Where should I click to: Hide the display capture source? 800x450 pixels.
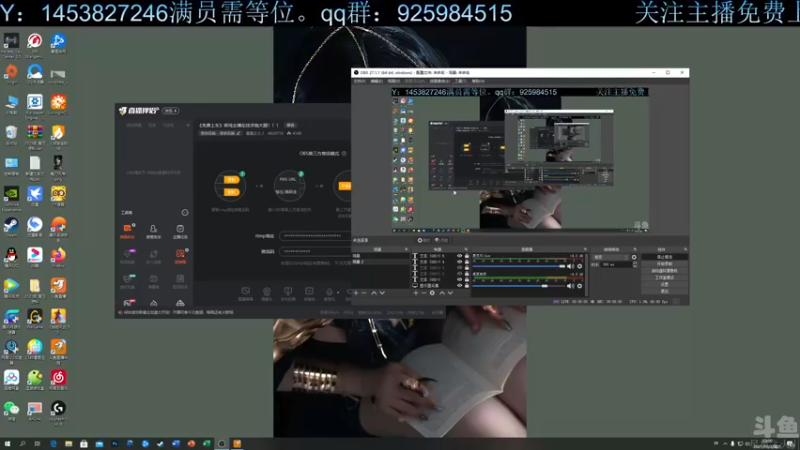point(459,286)
